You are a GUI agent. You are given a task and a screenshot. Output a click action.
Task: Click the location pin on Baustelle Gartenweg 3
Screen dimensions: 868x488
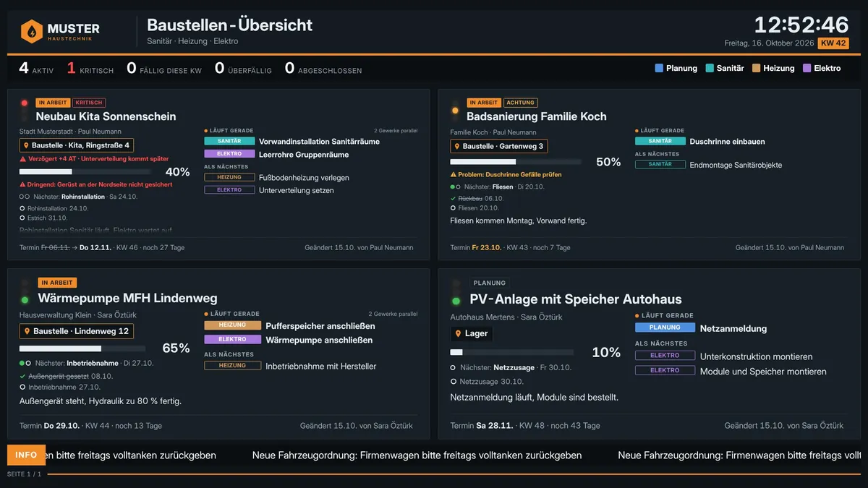point(457,146)
